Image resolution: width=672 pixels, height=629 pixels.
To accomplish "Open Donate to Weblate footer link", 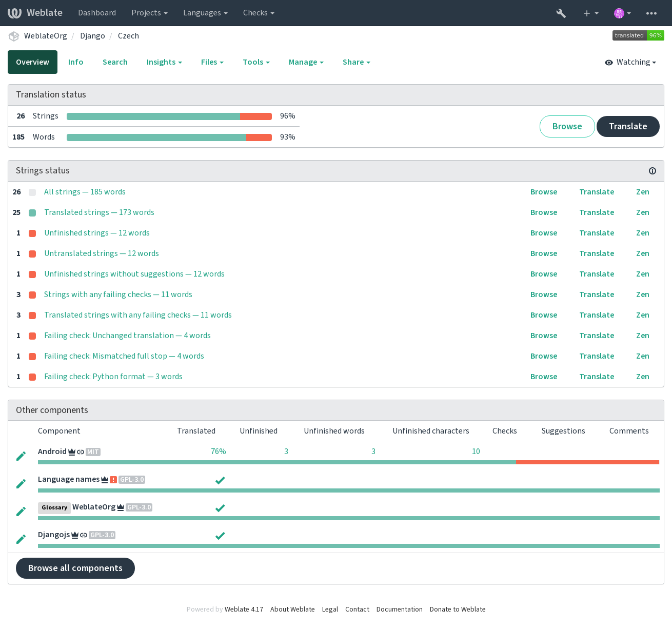I will [458, 610].
